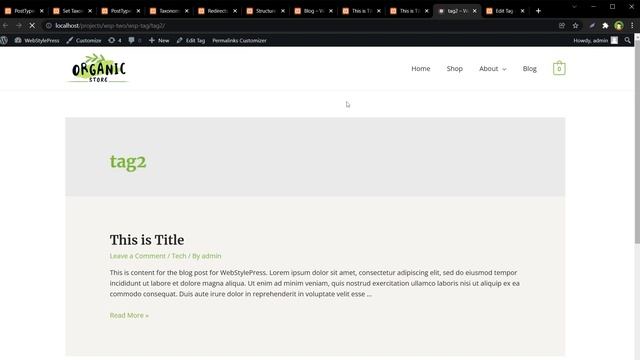
Task: Open the Chrome profile avatar
Action: pos(619,26)
